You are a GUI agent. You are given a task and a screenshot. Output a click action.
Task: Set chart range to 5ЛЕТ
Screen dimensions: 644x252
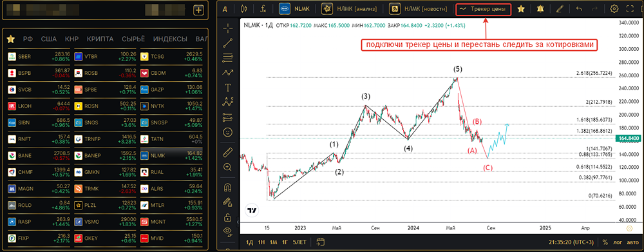pyautogui.click(x=299, y=242)
